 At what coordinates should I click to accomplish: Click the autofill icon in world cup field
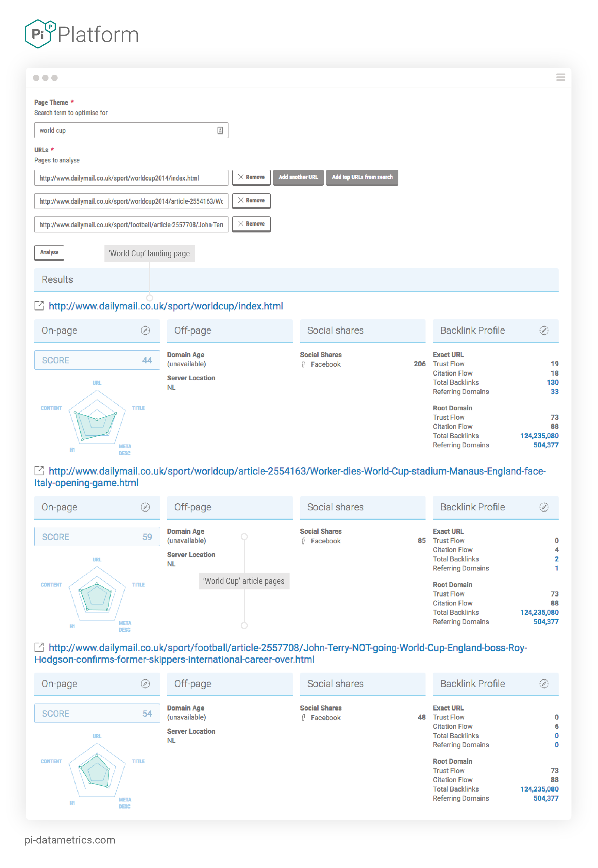(x=220, y=130)
